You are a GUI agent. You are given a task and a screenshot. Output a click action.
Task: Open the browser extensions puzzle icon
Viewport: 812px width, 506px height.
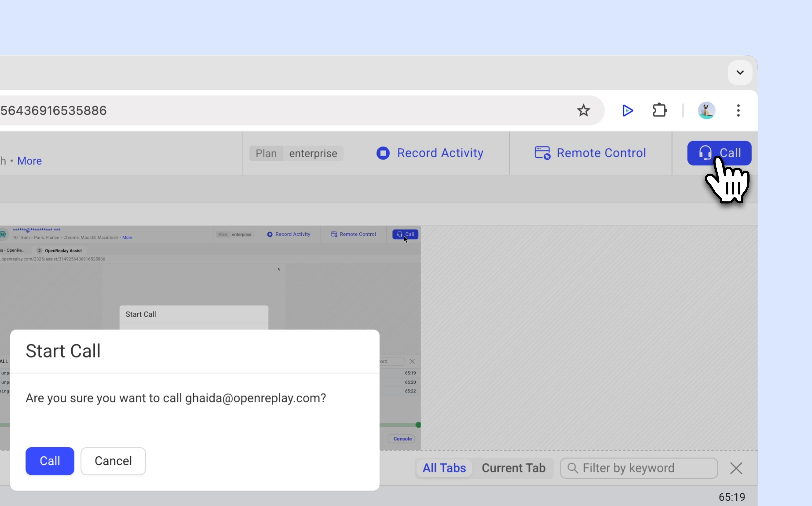coord(660,110)
